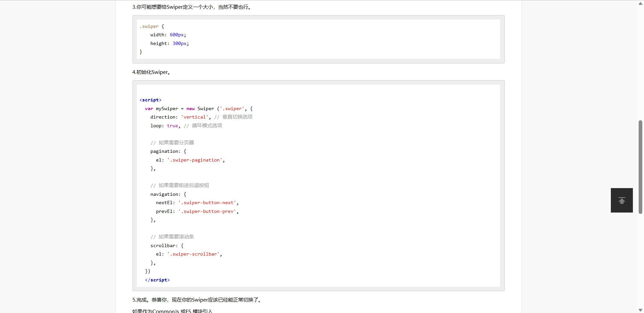Click the heading 4.初始化Swiper
The height and width of the screenshot is (313, 644).
(151, 72)
